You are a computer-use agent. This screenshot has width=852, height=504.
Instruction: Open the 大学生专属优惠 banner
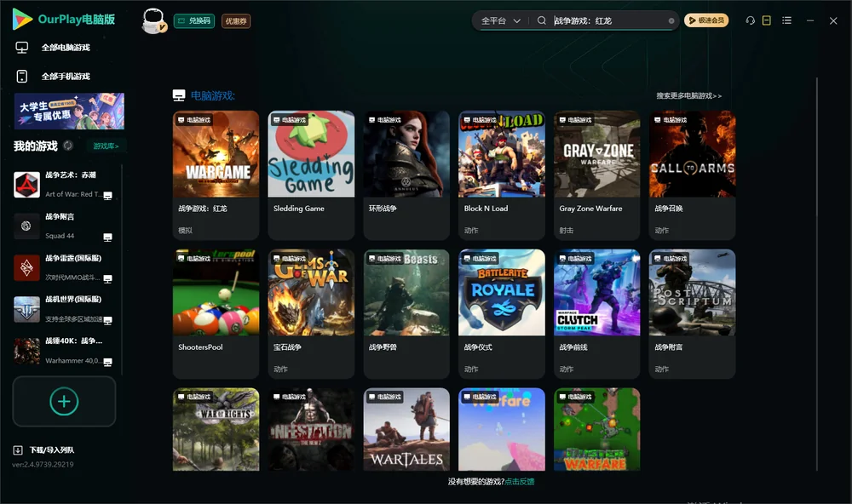(69, 111)
